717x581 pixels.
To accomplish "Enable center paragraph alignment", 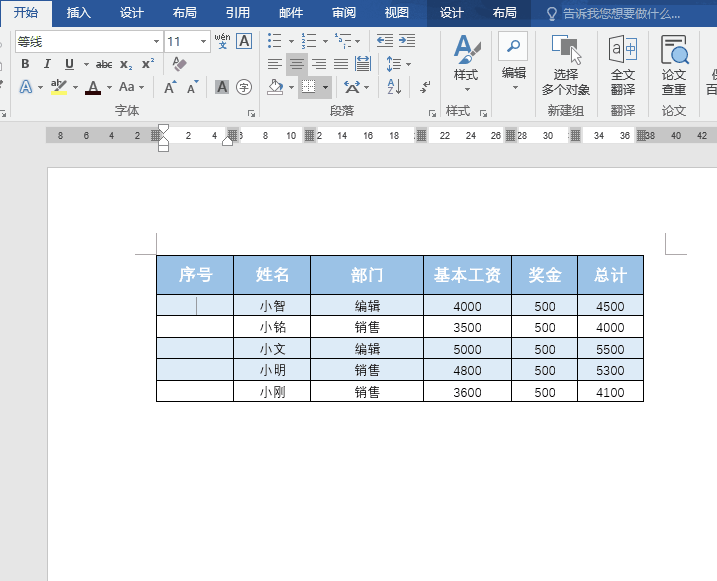I will 297,64.
